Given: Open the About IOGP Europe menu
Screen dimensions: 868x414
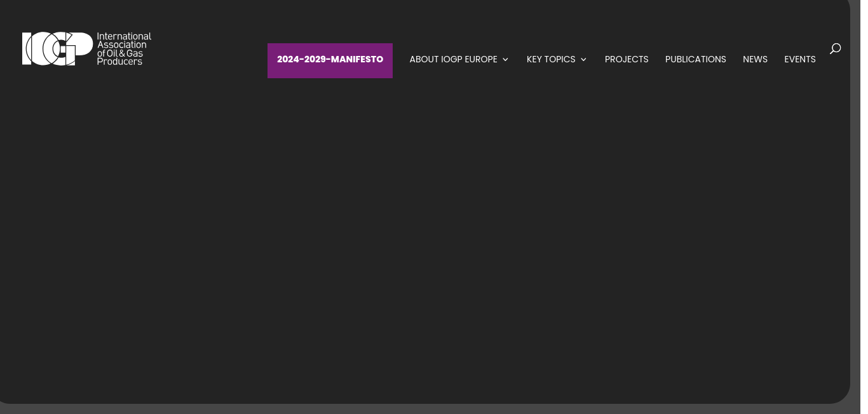Looking at the screenshot, I should (x=453, y=59).
